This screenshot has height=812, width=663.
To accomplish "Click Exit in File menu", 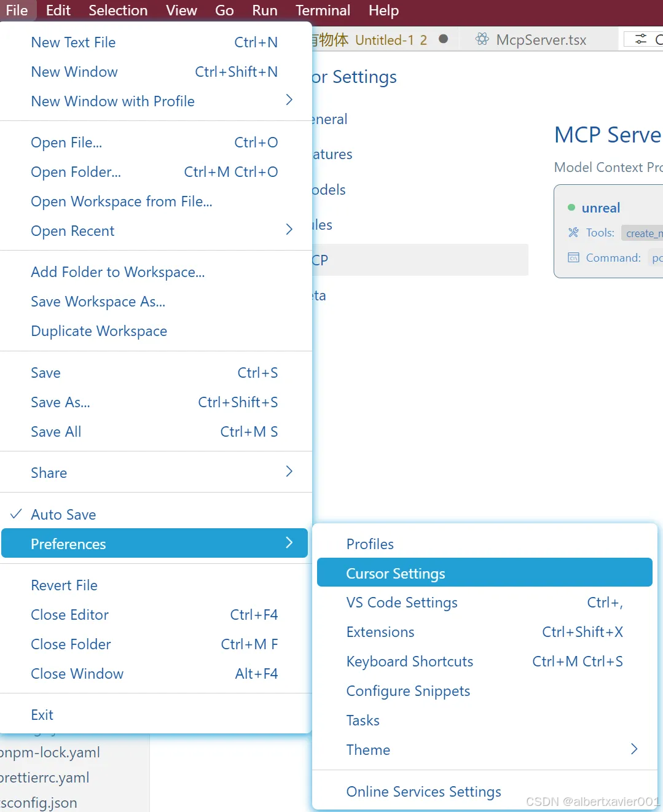I will 154,715.
